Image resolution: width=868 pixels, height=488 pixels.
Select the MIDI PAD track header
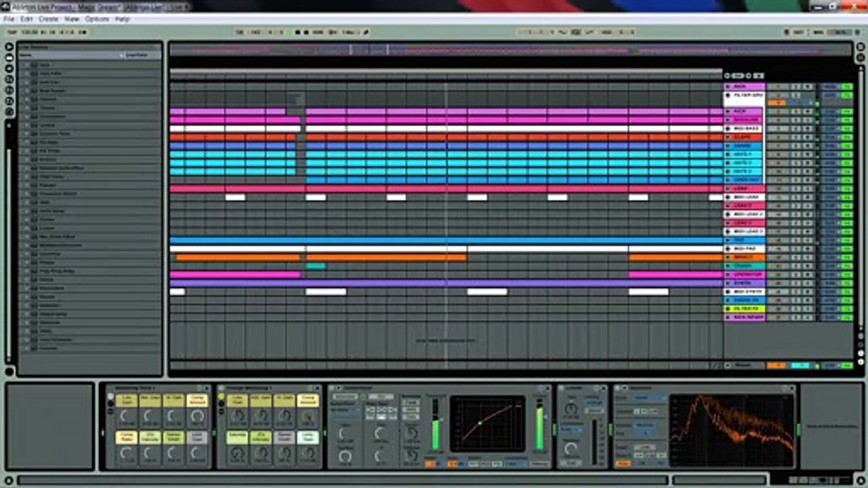click(744, 249)
